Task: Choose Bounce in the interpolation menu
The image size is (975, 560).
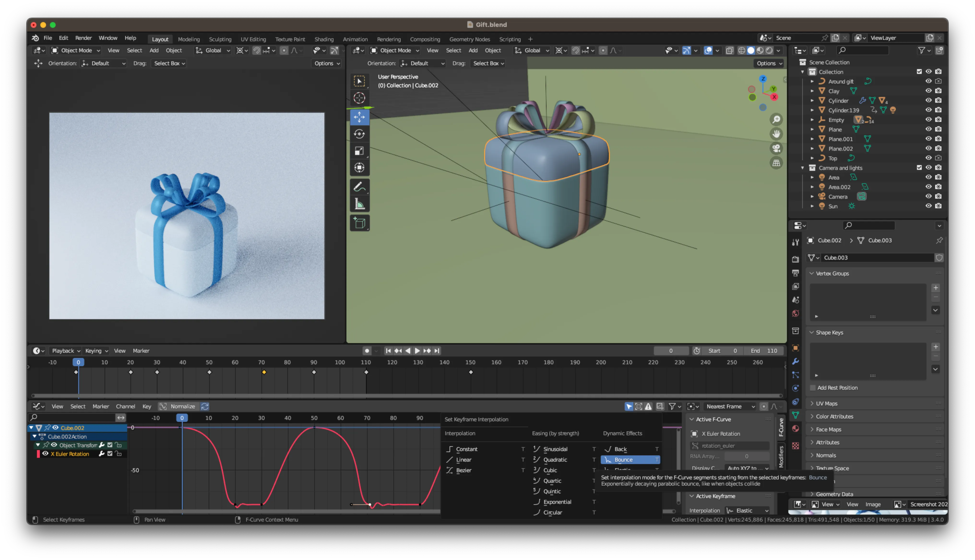Action: (x=630, y=460)
